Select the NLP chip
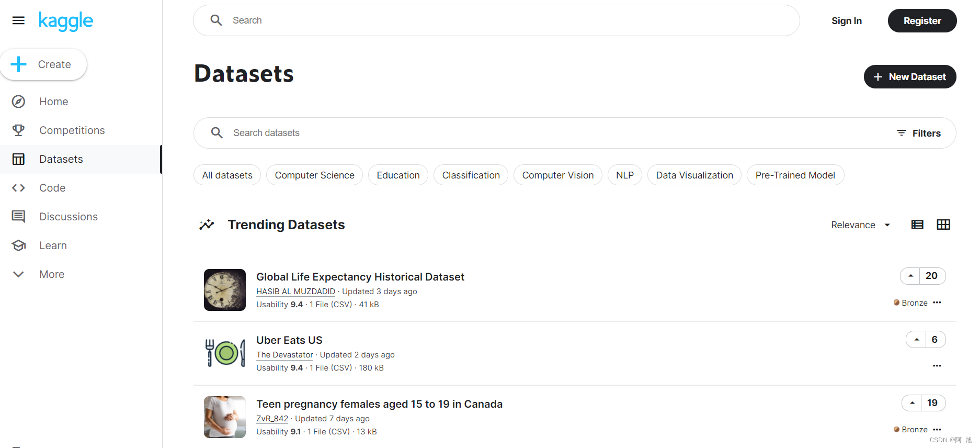This screenshot has height=448, width=980. (x=624, y=175)
